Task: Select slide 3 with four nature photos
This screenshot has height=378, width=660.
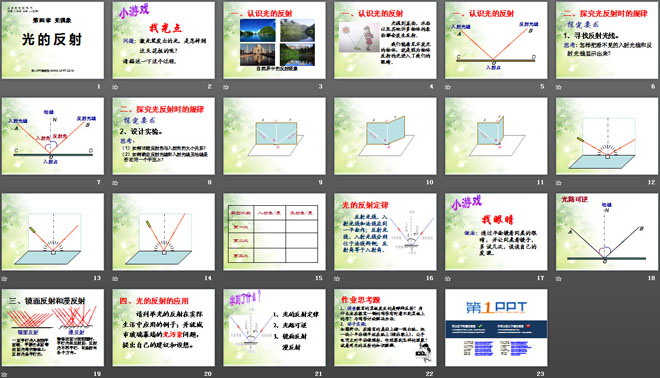Action: pos(274,40)
